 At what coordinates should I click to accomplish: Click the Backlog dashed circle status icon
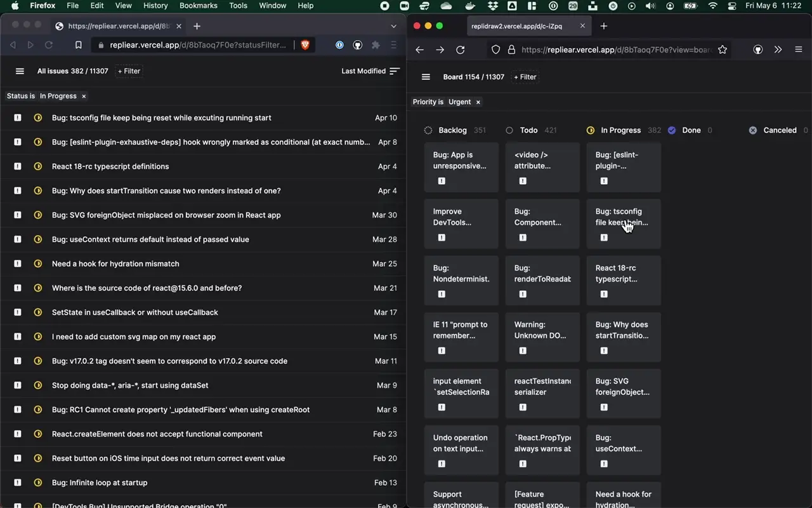428,130
